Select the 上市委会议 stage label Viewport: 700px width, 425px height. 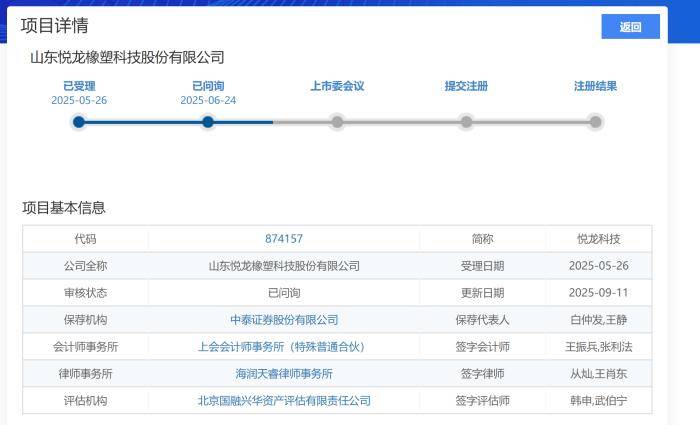click(x=337, y=86)
